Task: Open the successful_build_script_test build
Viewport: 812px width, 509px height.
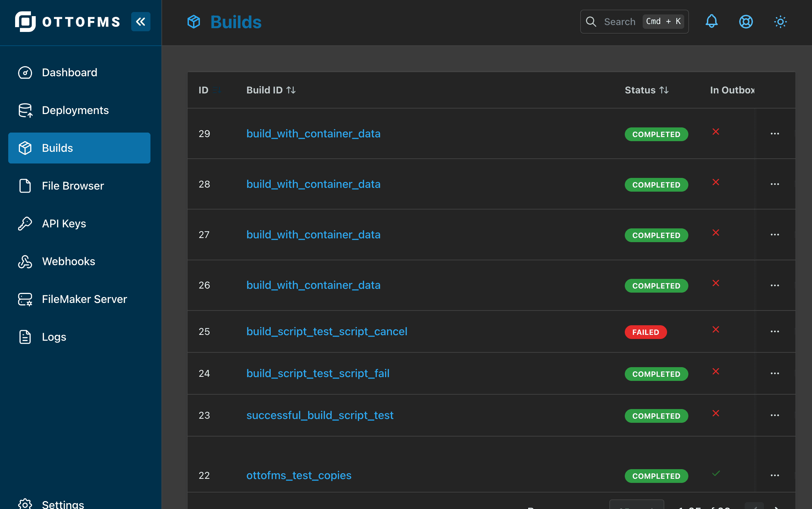Action: [x=319, y=415]
